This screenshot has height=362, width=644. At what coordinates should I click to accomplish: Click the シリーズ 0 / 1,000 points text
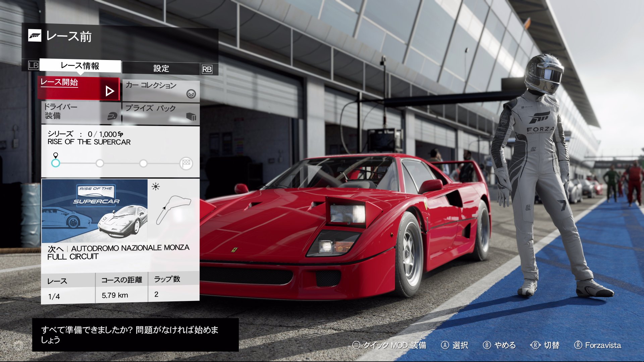86,134
